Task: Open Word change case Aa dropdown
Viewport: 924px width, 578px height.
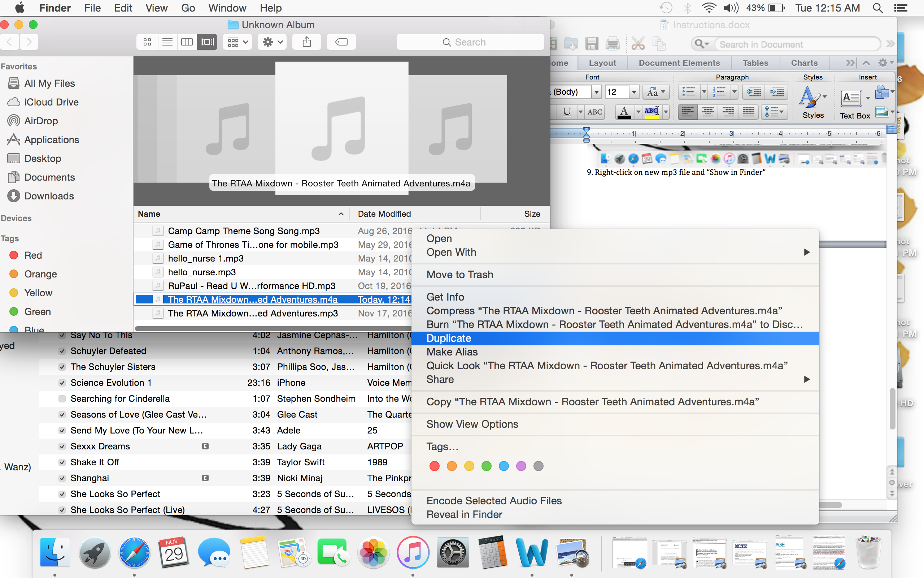Action: (x=656, y=92)
